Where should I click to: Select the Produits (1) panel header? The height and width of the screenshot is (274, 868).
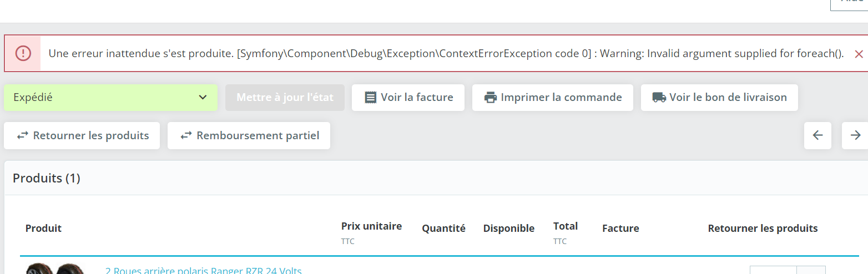tap(47, 178)
